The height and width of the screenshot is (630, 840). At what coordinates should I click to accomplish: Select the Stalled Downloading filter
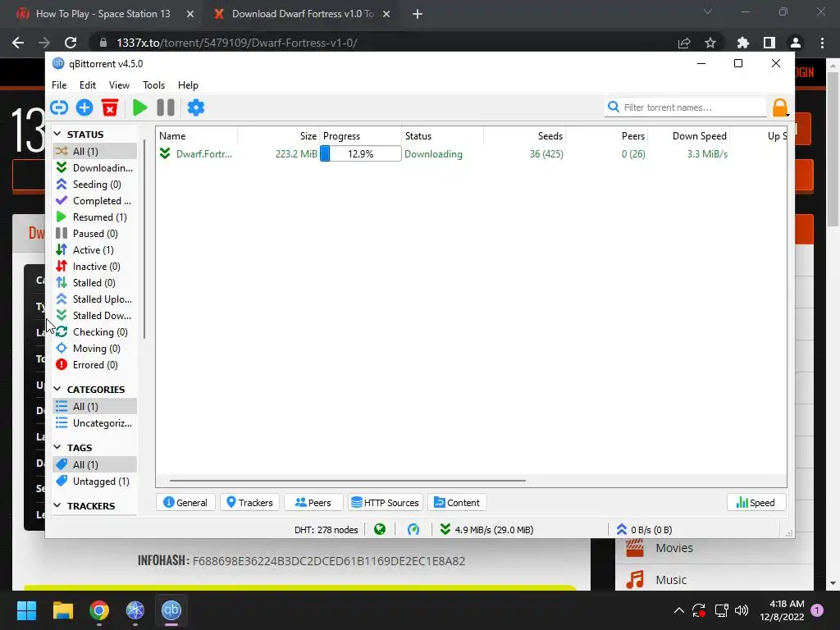click(x=95, y=316)
